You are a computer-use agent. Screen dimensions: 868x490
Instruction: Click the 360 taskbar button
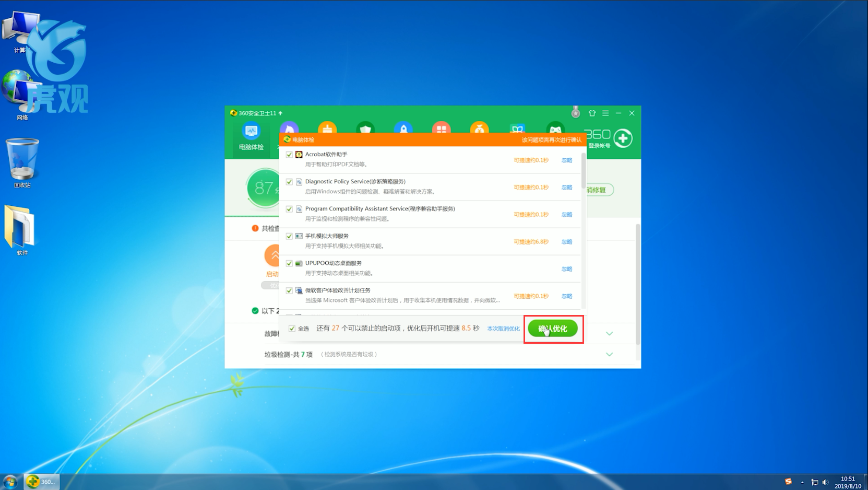click(x=42, y=482)
